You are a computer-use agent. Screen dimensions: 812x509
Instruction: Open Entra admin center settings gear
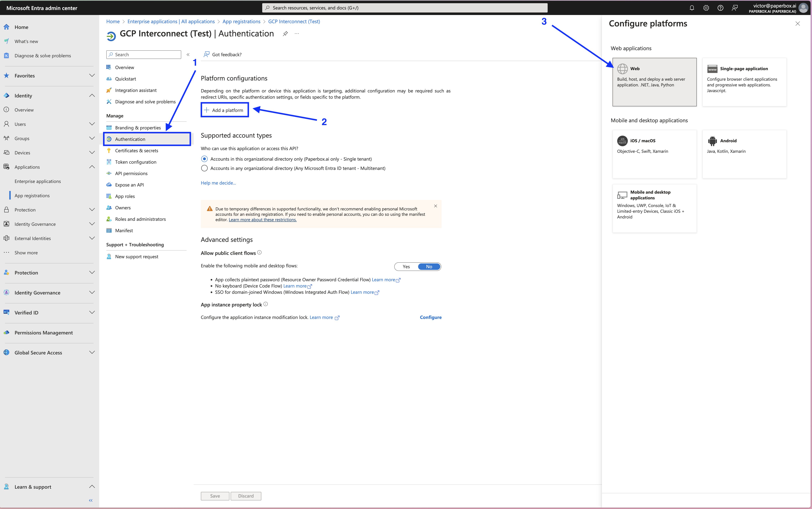coord(706,7)
